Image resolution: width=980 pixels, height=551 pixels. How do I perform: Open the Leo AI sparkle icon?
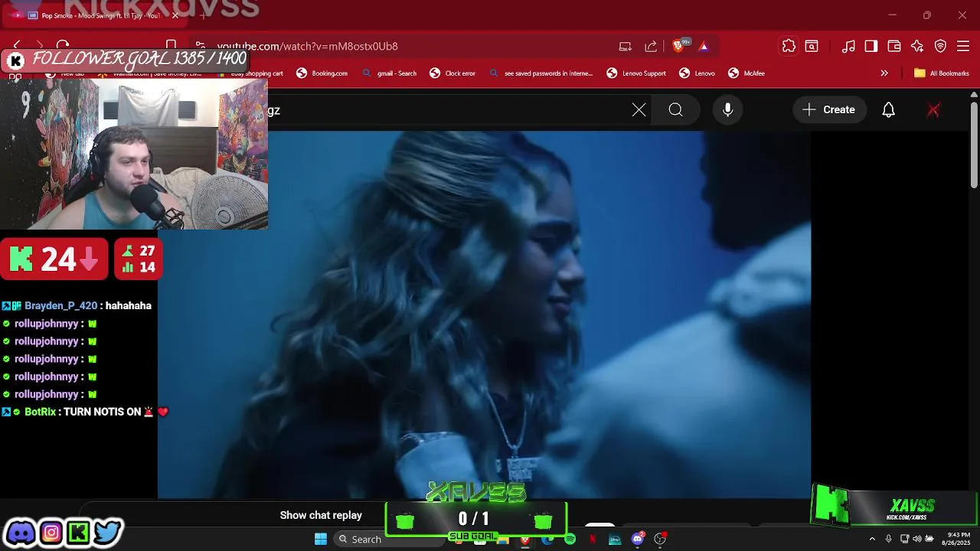[x=917, y=46]
